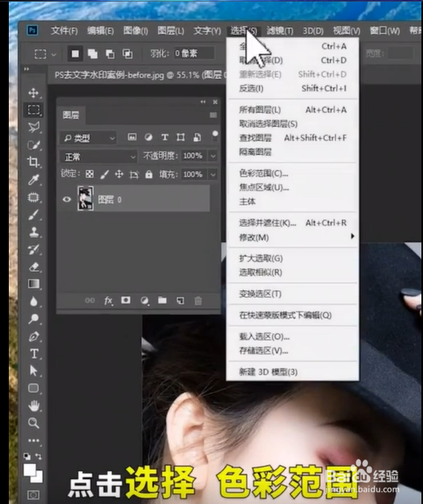Toggle visibility of 图层 0

coord(66,200)
